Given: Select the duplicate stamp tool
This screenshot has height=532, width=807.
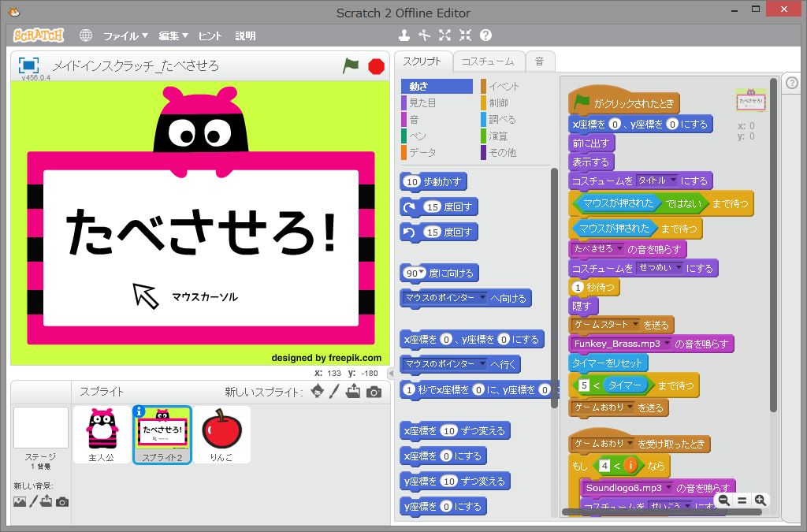Looking at the screenshot, I should 404,35.
